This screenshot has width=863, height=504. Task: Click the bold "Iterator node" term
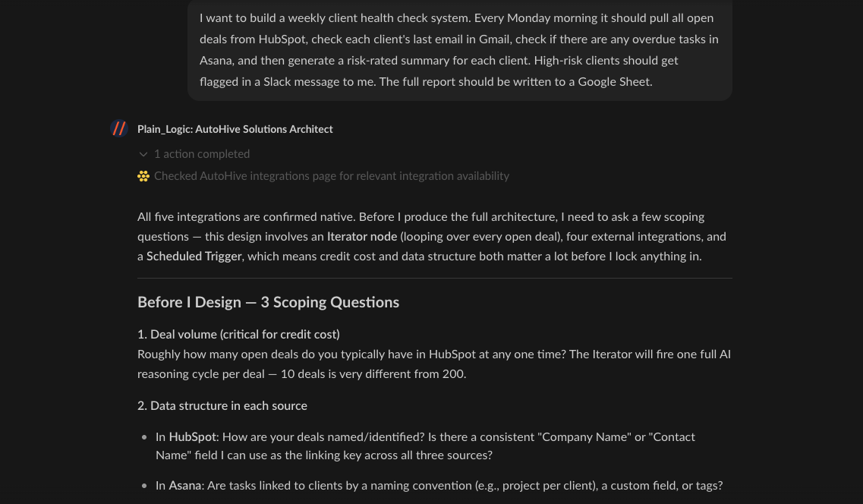pos(361,237)
